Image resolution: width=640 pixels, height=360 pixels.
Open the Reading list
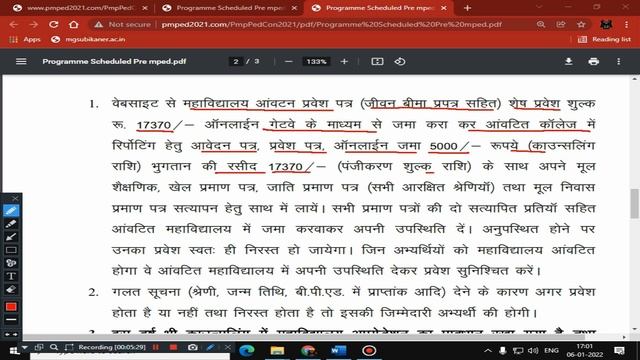605,39
